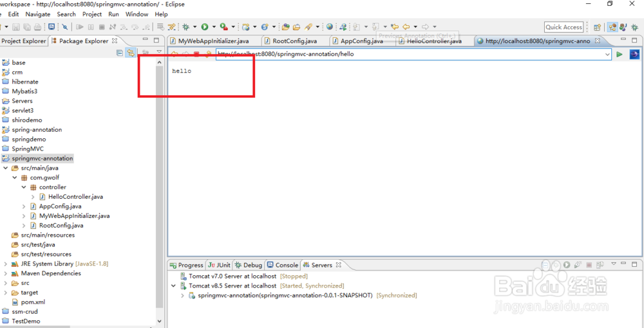Click browser Stop red icon
644x328 pixels.
click(x=196, y=54)
